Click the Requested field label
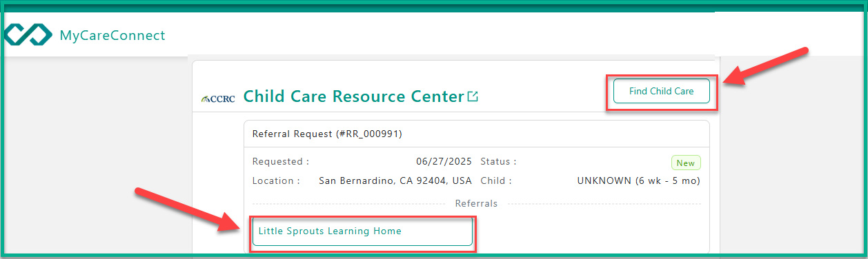868x259 pixels. 281,162
